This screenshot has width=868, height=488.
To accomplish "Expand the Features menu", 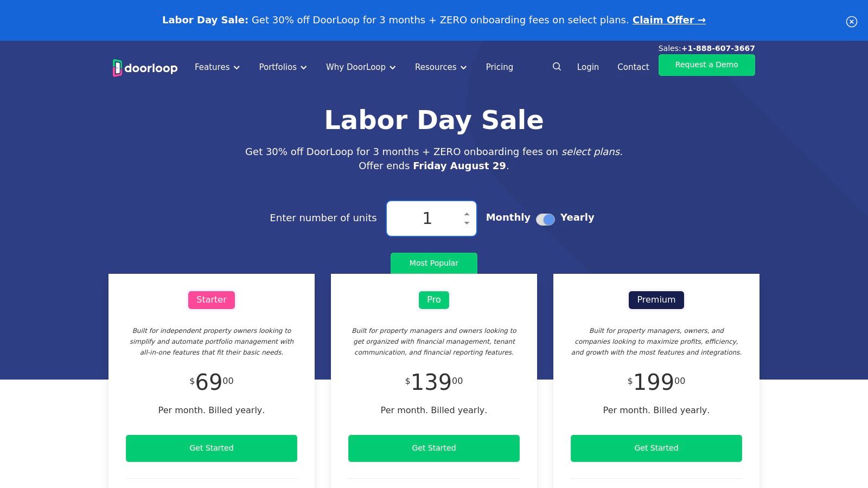I will 217,67.
